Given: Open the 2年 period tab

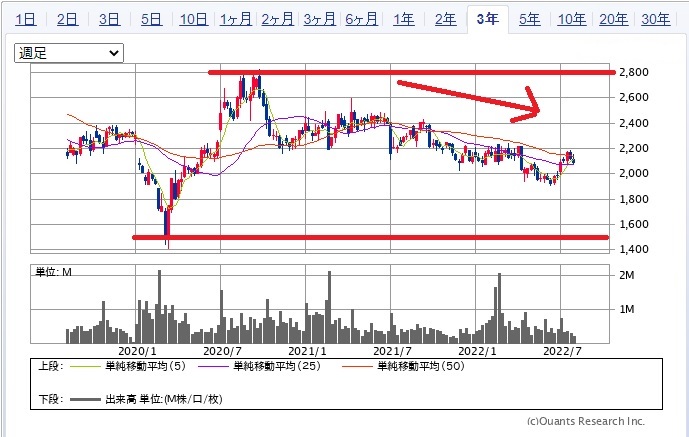Looking at the screenshot, I should [445, 19].
